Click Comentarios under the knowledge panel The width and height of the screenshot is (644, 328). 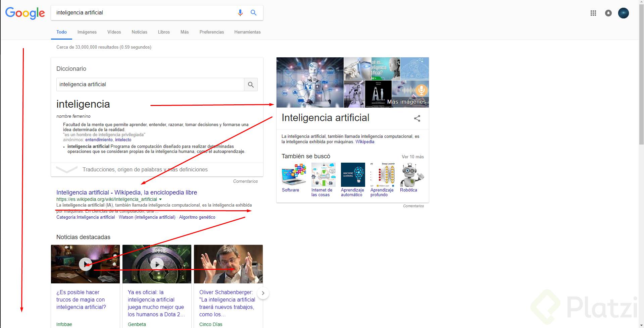pos(413,206)
